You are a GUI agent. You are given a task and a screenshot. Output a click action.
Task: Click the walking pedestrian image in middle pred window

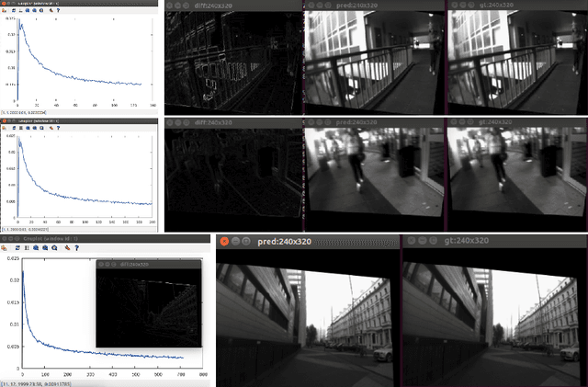pyautogui.click(x=374, y=178)
